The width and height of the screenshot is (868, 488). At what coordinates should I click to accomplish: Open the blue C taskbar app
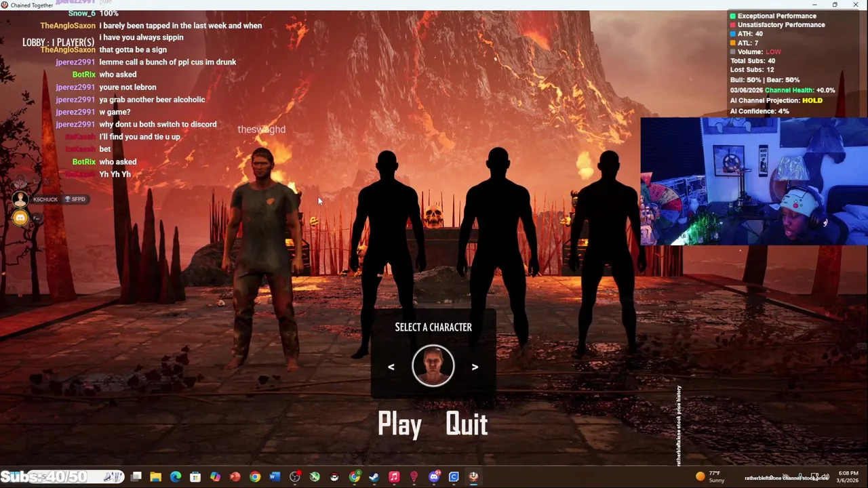click(454, 477)
